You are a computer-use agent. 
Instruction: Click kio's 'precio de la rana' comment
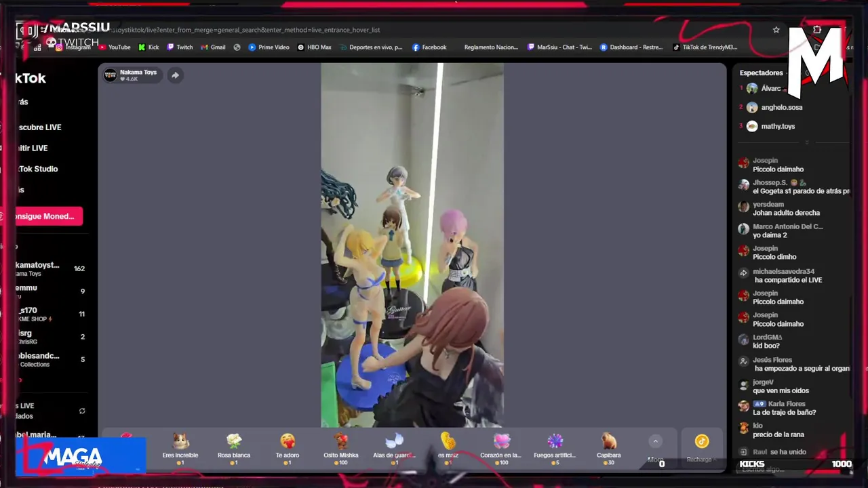click(772, 430)
